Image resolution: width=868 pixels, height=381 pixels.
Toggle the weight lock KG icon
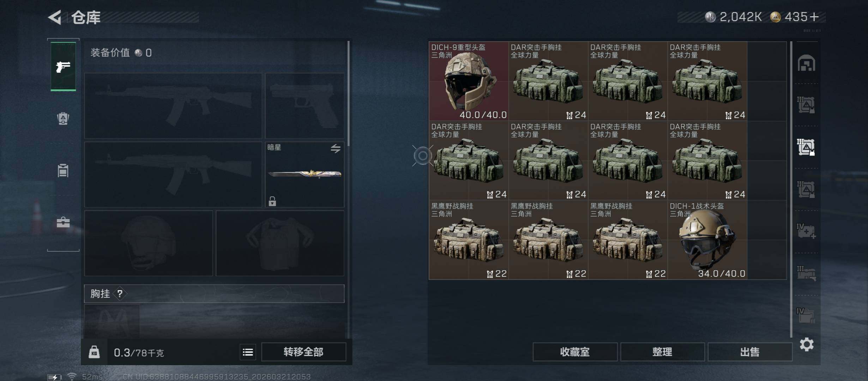coord(94,352)
